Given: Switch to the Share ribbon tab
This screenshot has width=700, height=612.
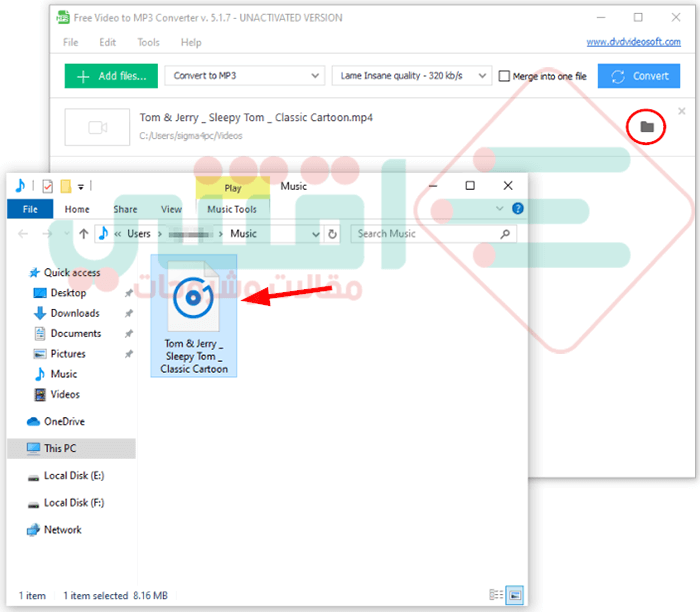Looking at the screenshot, I should click(125, 209).
